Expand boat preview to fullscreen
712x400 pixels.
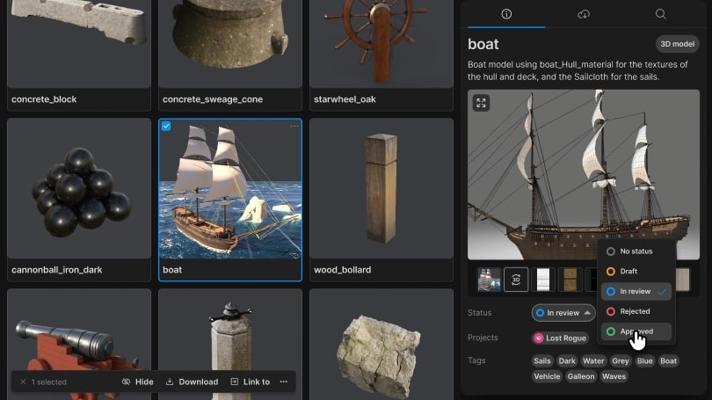[x=481, y=103]
